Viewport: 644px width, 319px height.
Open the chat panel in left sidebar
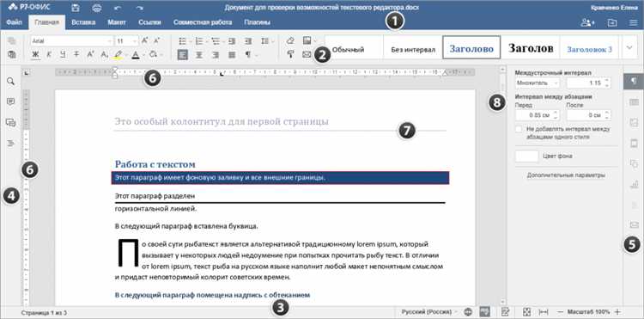tap(10, 122)
